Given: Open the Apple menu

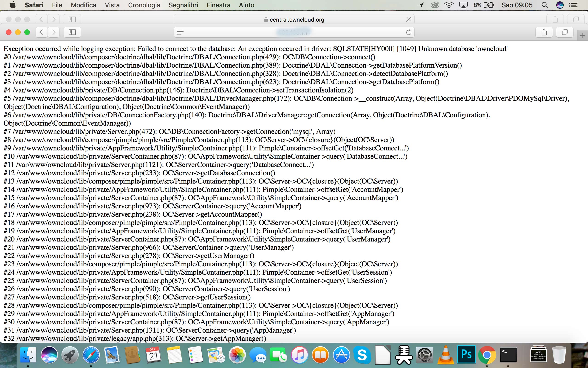Looking at the screenshot, I should click(12, 5).
